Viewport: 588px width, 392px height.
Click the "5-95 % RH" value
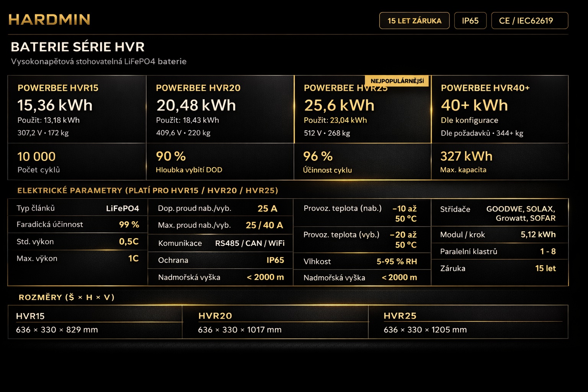point(397,261)
